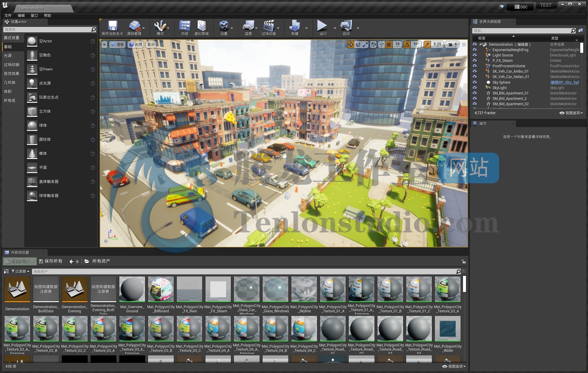Hide the ExponentialHeightFog actor with eye icon

475,50
